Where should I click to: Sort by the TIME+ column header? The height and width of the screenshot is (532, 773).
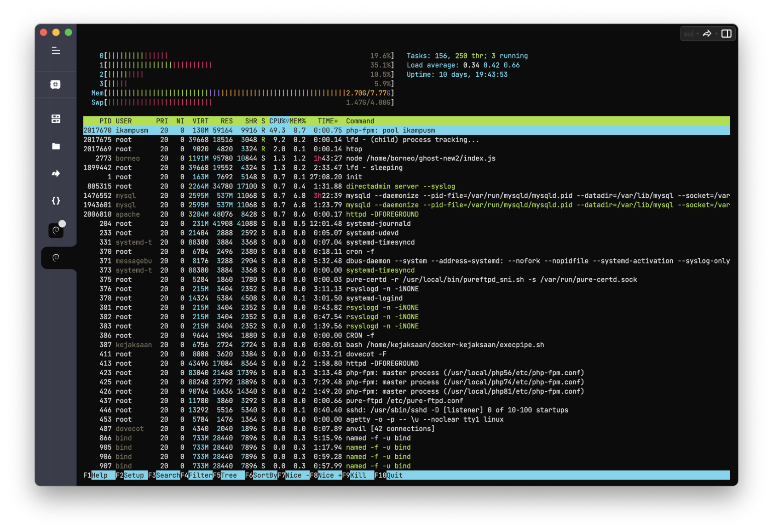point(328,121)
